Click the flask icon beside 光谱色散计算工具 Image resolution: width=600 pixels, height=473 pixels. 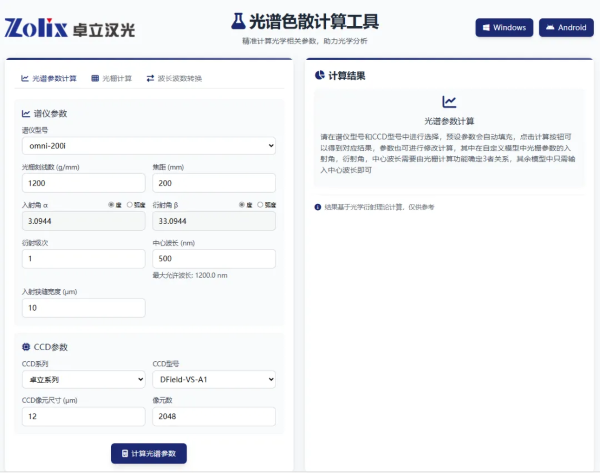(x=238, y=20)
